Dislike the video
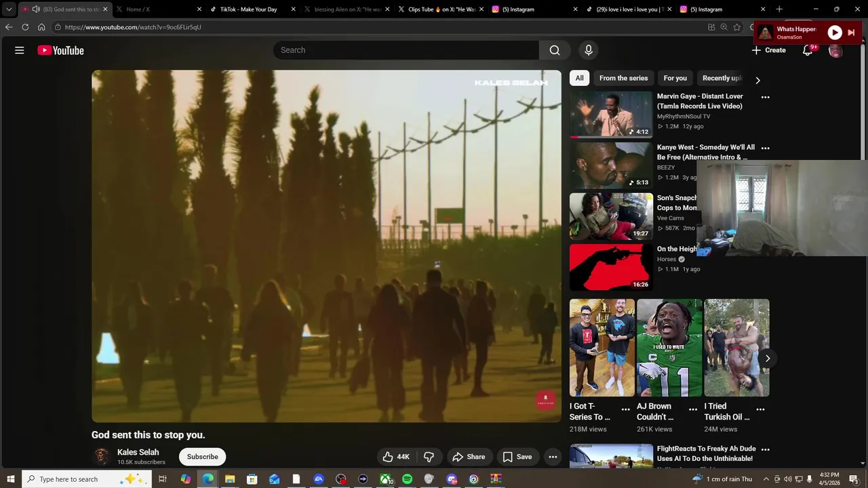Viewport: 868px width, 488px height. [x=429, y=457]
